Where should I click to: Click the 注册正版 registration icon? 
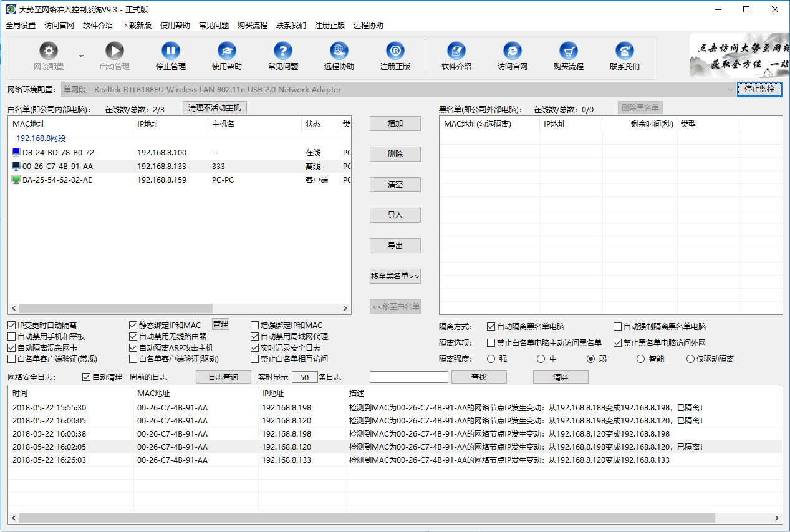(395, 51)
